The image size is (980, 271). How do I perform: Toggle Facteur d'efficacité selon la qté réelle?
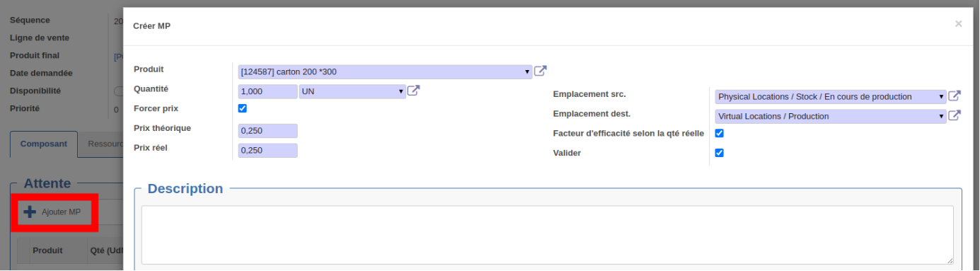click(720, 133)
